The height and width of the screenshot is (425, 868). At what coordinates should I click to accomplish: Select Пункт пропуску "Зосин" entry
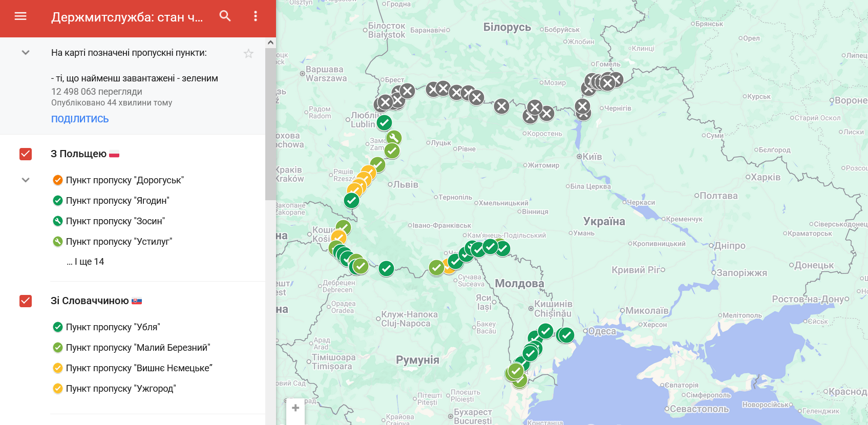[115, 221]
